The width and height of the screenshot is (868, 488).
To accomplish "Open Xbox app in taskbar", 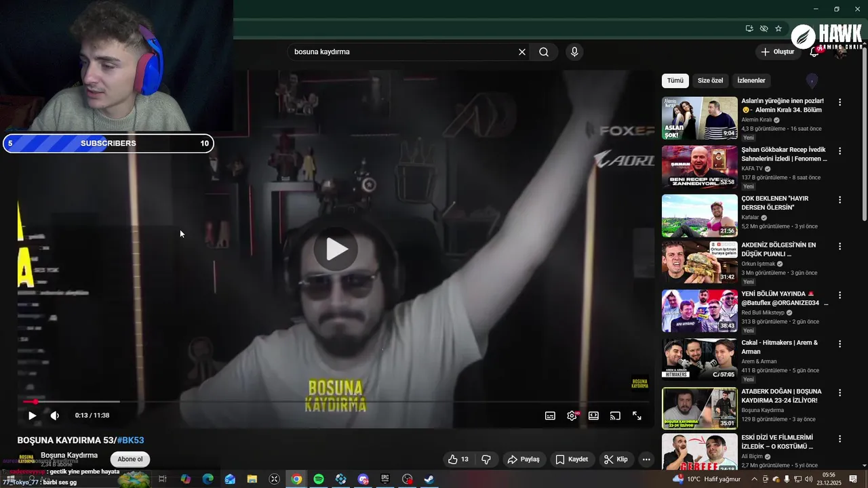I will point(275,479).
